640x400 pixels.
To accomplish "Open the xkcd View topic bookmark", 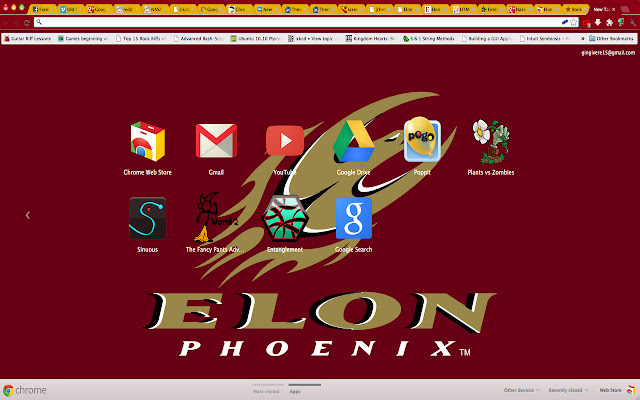I will (313, 39).
